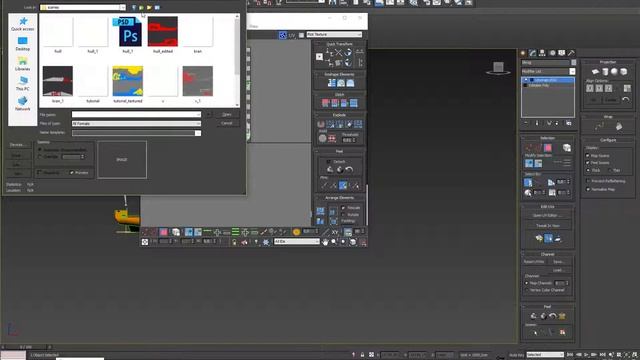Open the Pick Texture dropdown in UV editor

point(334,35)
